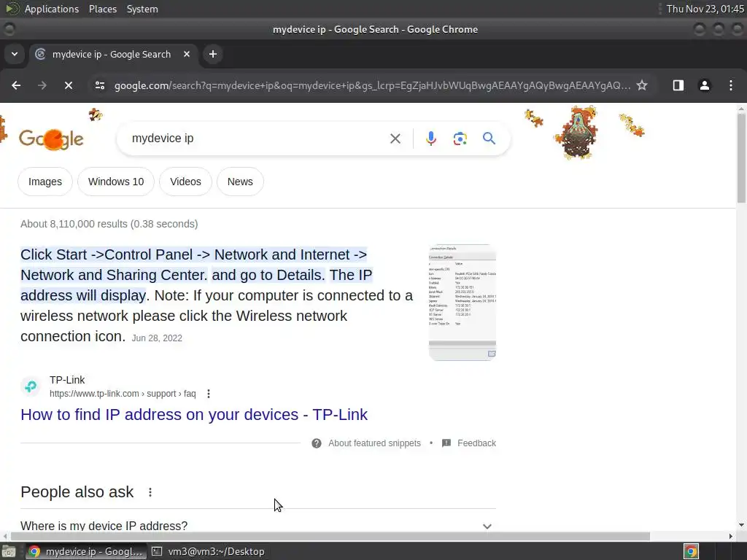Open Chrome side panel icon
Viewport: 747px width, 560px height.
pyautogui.click(x=678, y=85)
